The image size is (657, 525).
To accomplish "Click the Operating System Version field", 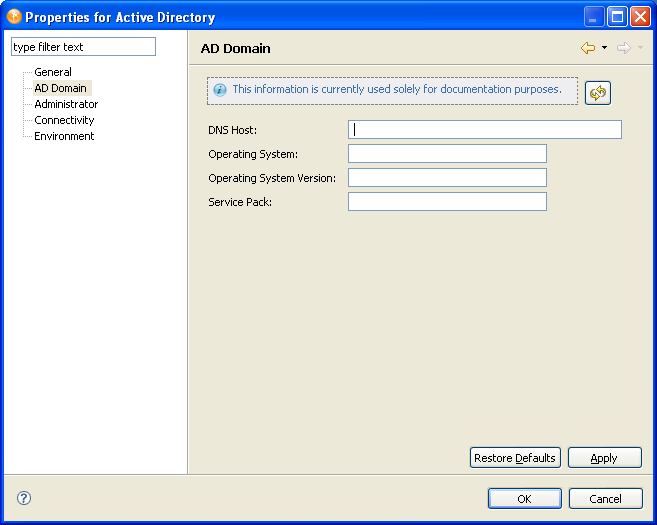I will click(447, 177).
